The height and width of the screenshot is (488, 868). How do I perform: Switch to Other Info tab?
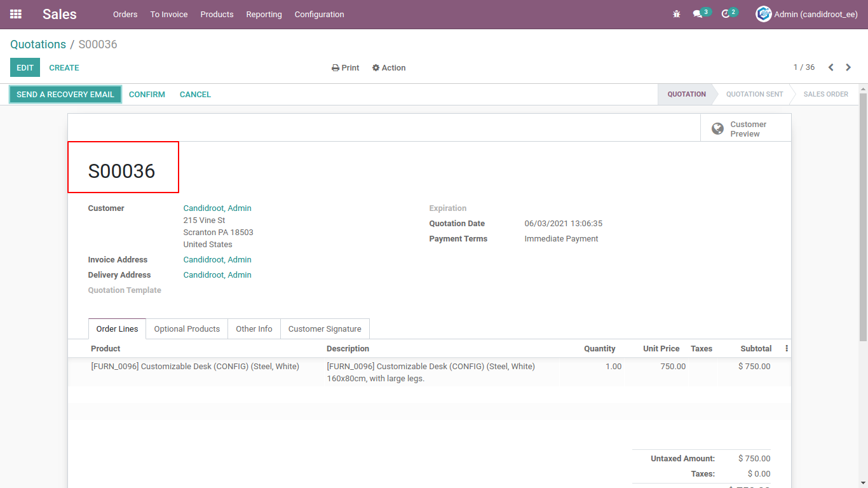click(254, 329)
